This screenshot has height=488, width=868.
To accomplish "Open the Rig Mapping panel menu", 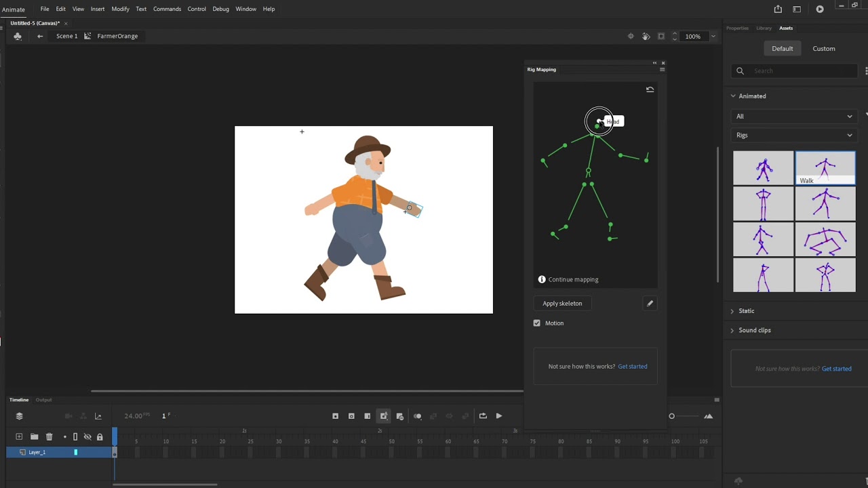I will pyautogui.click(x=662, y=69).
